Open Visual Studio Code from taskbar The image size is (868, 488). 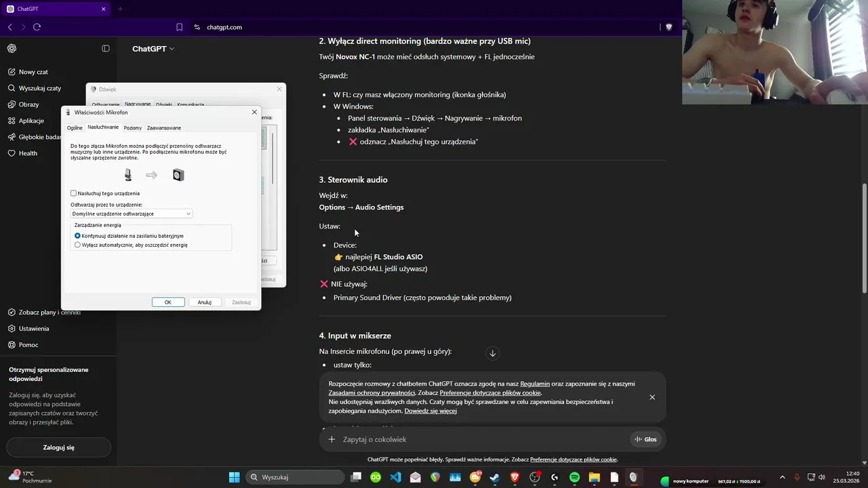pyautogui.click(x=395, y=477)
